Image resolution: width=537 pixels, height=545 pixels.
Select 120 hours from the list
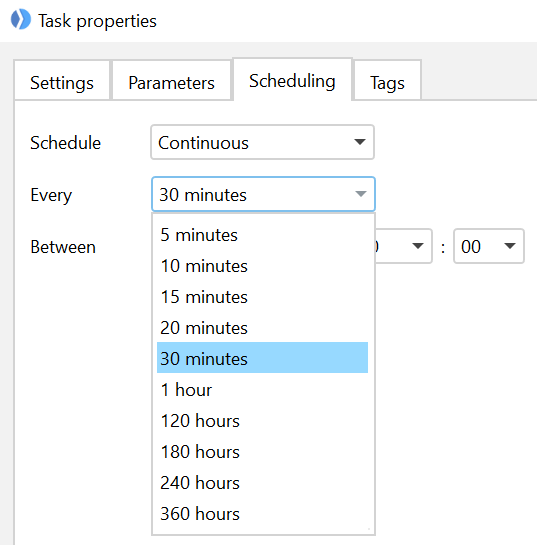coord(262,421)
